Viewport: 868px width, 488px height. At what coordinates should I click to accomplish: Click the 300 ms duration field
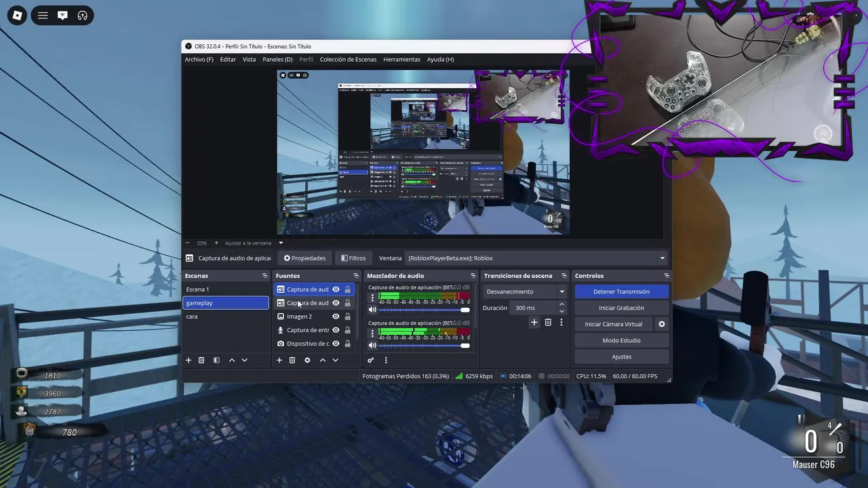coord(533,308)
